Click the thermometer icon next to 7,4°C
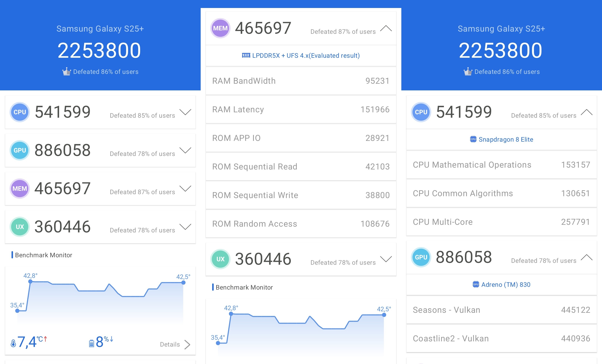Screen dimensions: 602x364 (13, 343)
